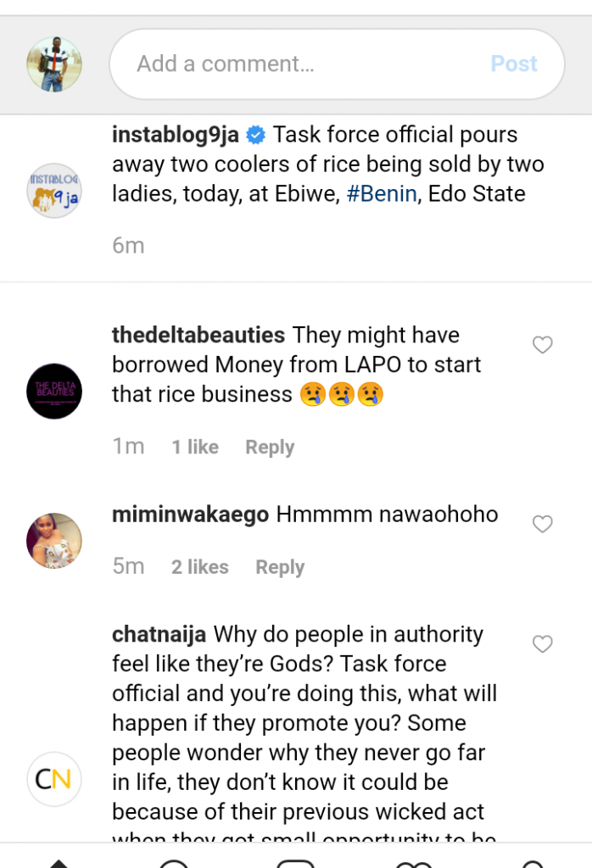View the 2 likes on miminwakaego's comment
Viewport: 592px width, 868px height.
point(200,568)
